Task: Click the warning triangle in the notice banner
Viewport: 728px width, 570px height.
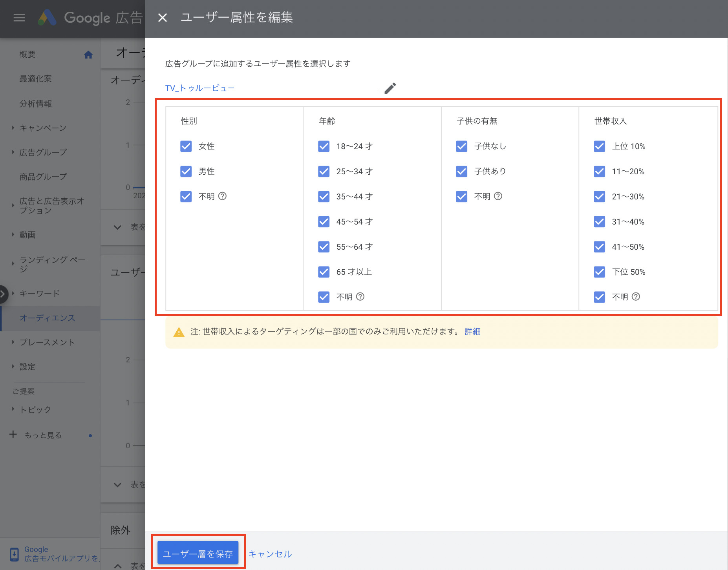Action: coord(179,332)
